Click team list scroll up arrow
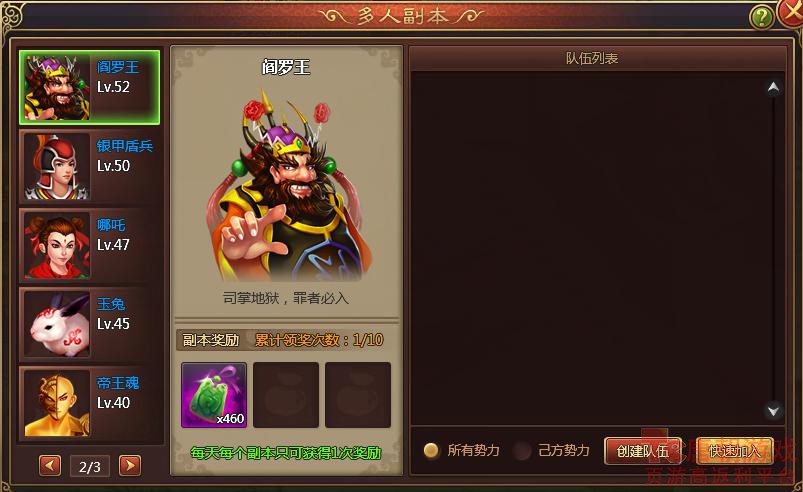Screen dimensions: 803x492 pos(773,88)
